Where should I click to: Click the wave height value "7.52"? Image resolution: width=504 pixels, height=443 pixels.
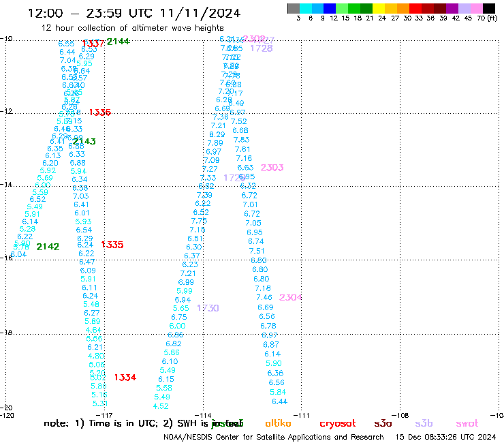coord(239,121)
